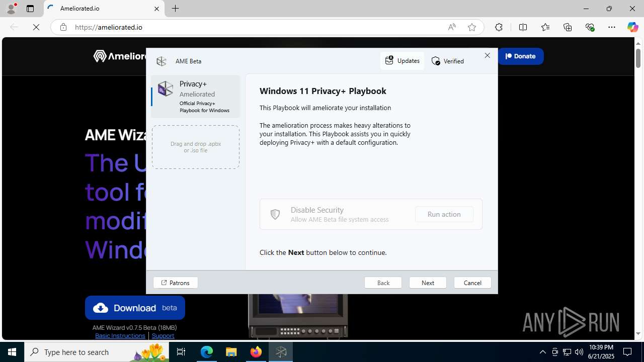Viewport: 644px width, 362px height.
Task: Stop loading the page
Action: (x=36, y=27)
